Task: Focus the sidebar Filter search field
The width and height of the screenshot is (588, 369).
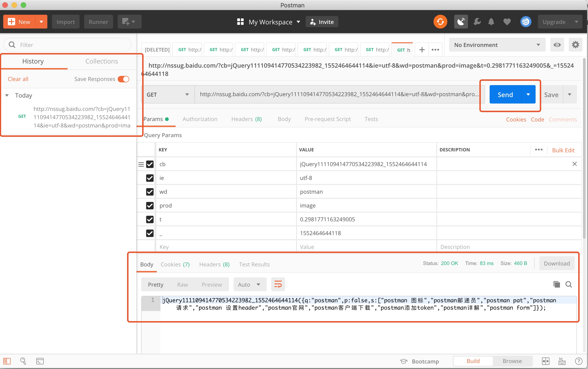Action: (x=68, y=45)
